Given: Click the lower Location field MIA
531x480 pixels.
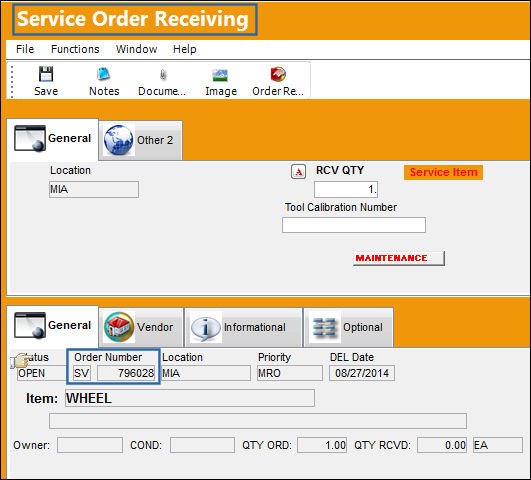Looking at the screenshot, I should click(x=206, y=373).
